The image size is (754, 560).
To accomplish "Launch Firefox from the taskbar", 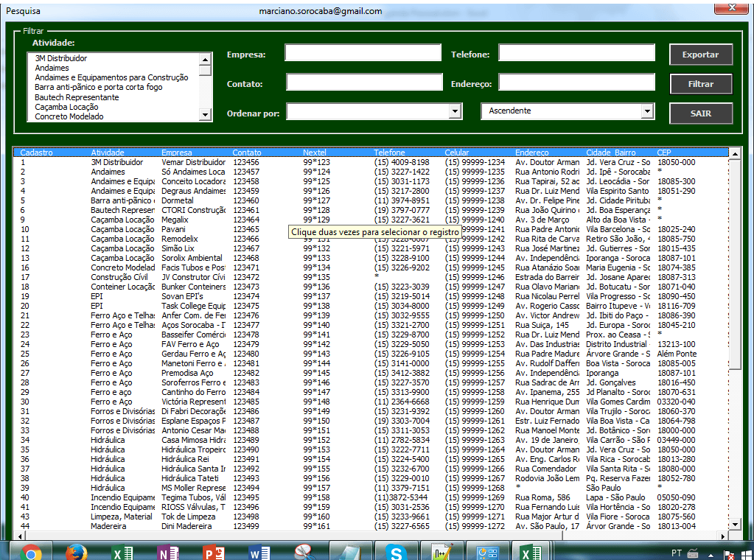I will (76, 552).
